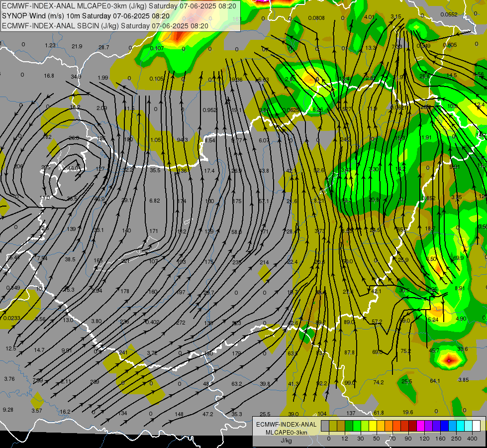Image resolution: width=487 pixels, height=448 pixels.
Task: Click the legend tick label 90
Action: point(408,439)
